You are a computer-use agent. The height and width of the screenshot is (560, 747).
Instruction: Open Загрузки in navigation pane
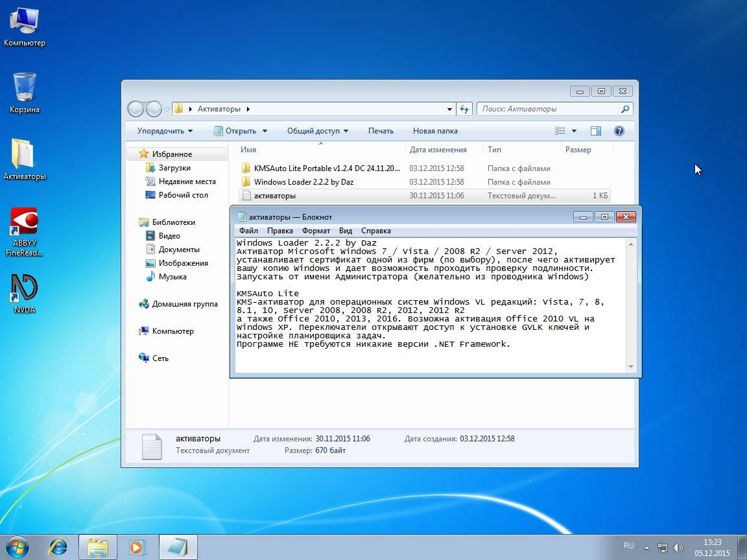click(174, 168)
